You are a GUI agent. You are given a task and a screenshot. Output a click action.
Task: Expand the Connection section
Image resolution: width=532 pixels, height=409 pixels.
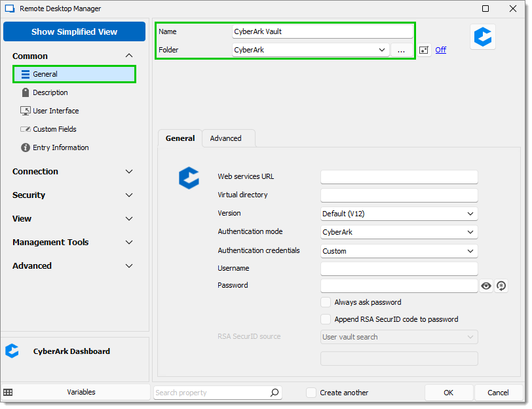pyautogui.click(x=129, y=172)
